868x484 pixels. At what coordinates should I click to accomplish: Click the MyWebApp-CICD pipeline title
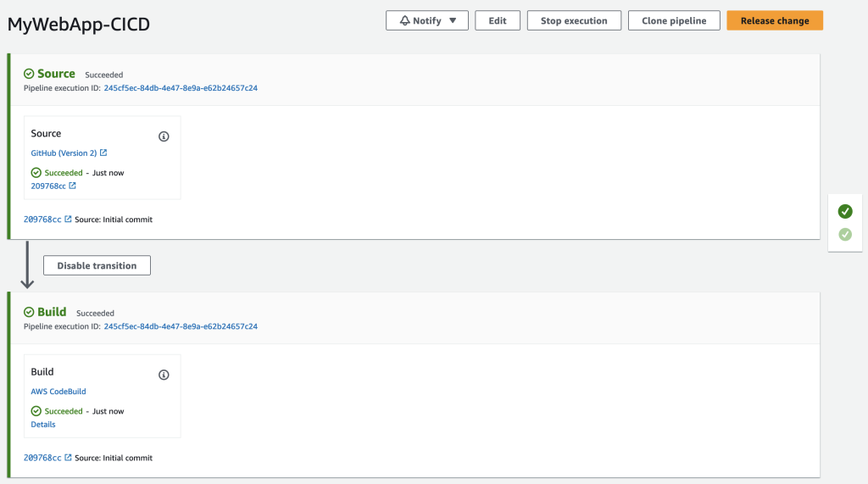pos(79,25)
